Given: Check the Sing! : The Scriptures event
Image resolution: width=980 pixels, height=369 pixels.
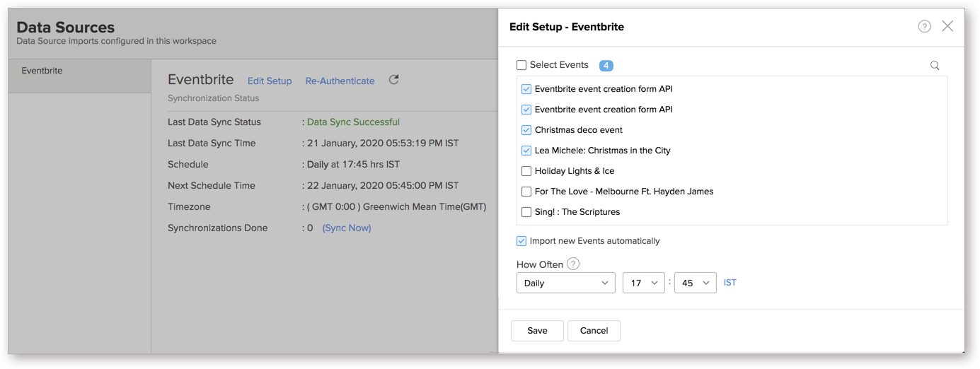Looking at the screenshot, I should click(526, 212).
